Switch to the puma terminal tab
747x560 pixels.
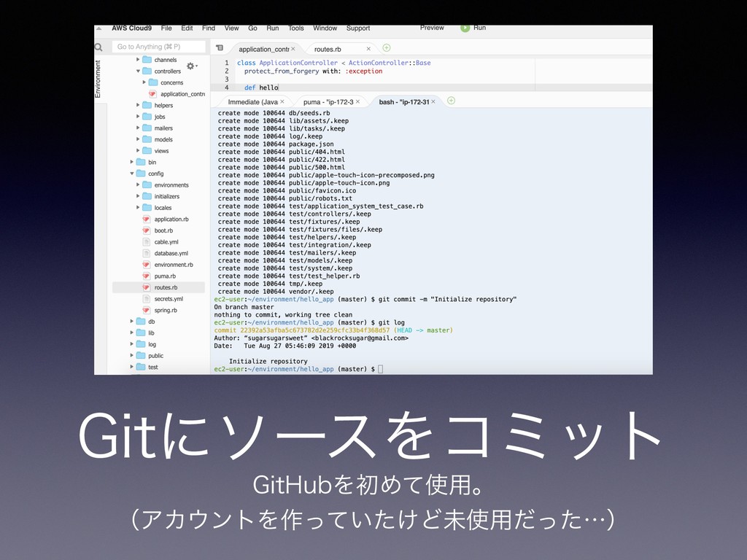(x=328, y=102)
